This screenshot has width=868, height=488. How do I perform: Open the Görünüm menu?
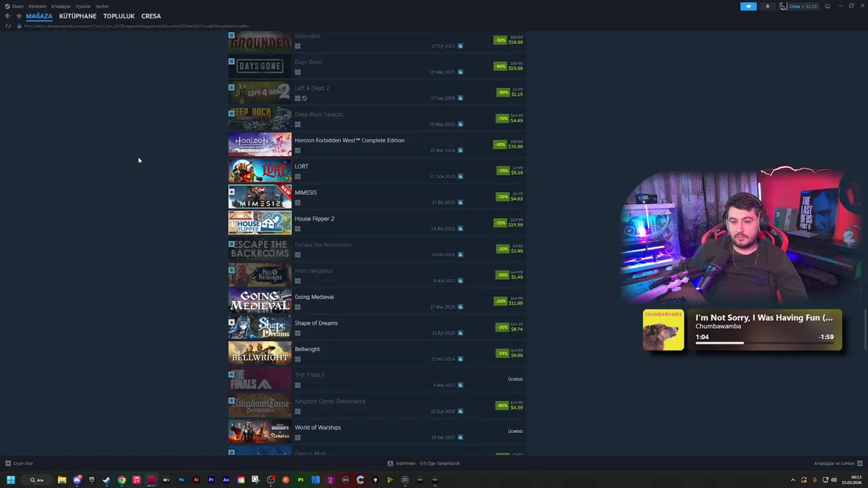(37, 6)
